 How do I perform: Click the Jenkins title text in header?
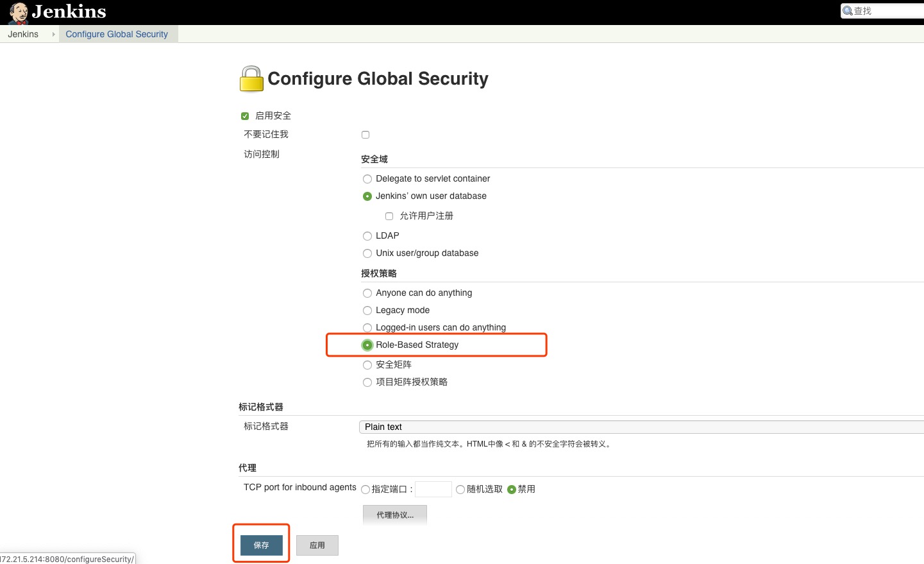click(x=69, y=12)
